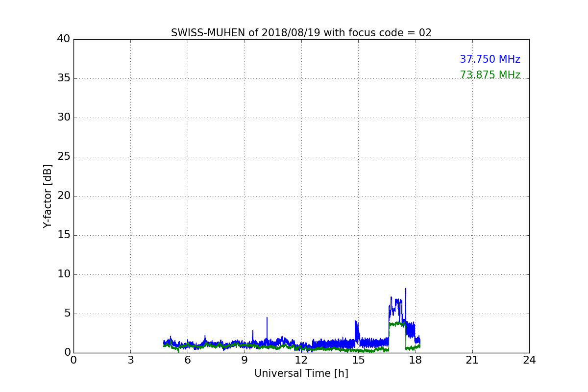Select the 73.875 MHz legend label
Screen dimensions: 588x392
[490, 75]
